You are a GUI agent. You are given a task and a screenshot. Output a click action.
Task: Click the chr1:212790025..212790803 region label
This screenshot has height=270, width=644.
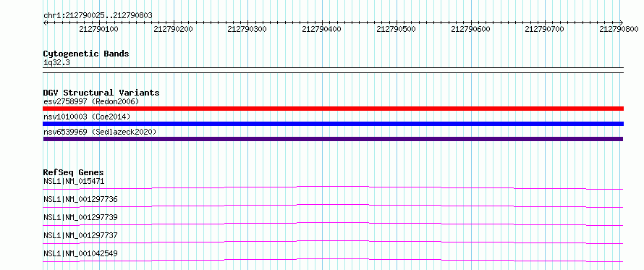98,15
